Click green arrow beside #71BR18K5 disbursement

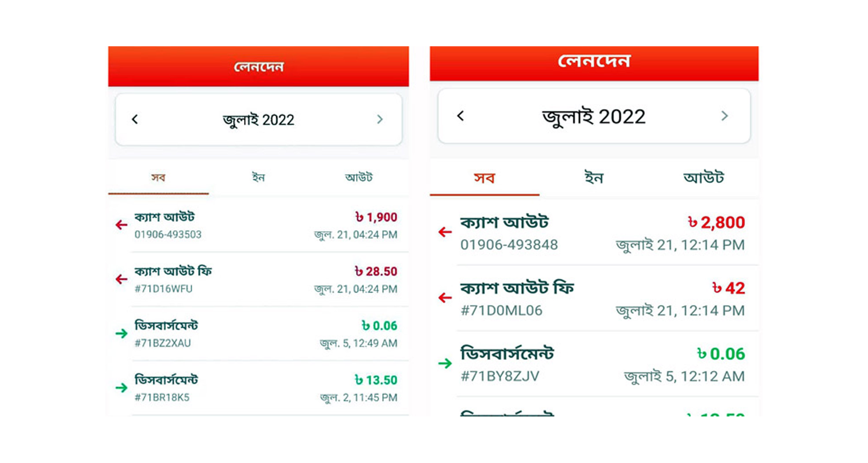pyautogui.click(x=121, y=388)
